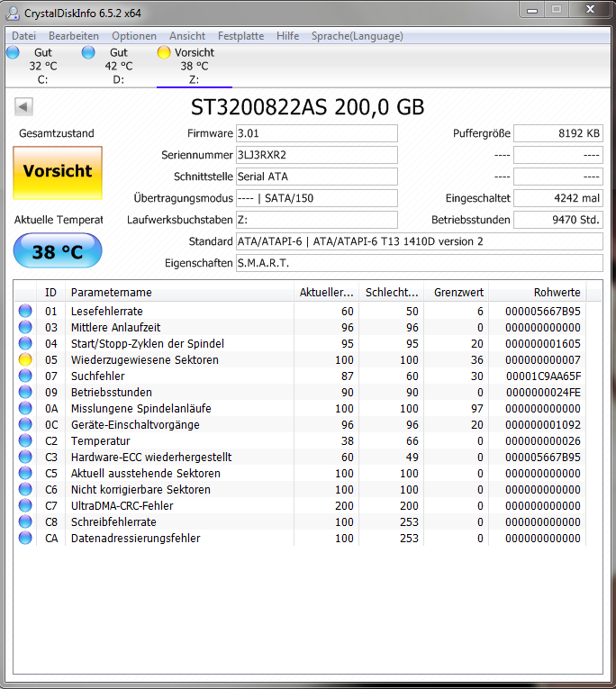Screen dimensions: 616x689
Task: Click the Firmware field showing 3.01
Action: [x=317, y=133]
